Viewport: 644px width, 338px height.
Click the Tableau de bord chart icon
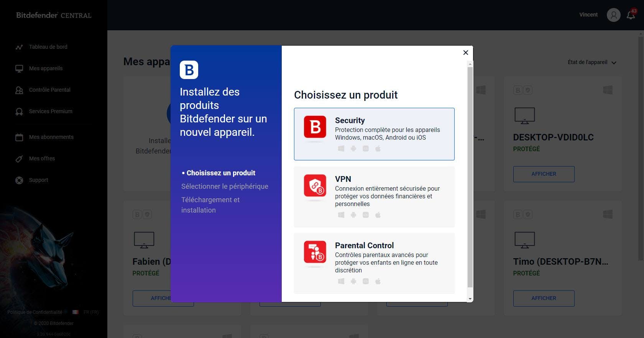[19, 47]
